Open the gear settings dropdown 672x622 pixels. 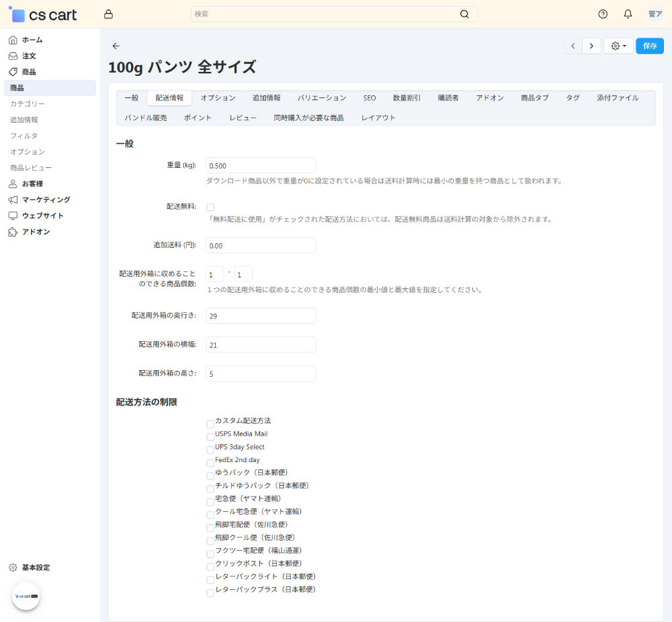[618, 46]
